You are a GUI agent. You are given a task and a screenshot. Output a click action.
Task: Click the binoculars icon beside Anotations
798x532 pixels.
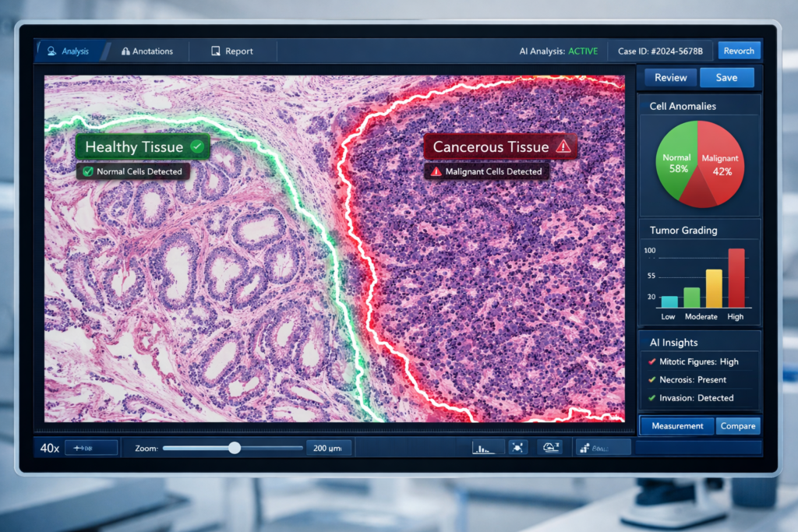[x=125, y=51]
